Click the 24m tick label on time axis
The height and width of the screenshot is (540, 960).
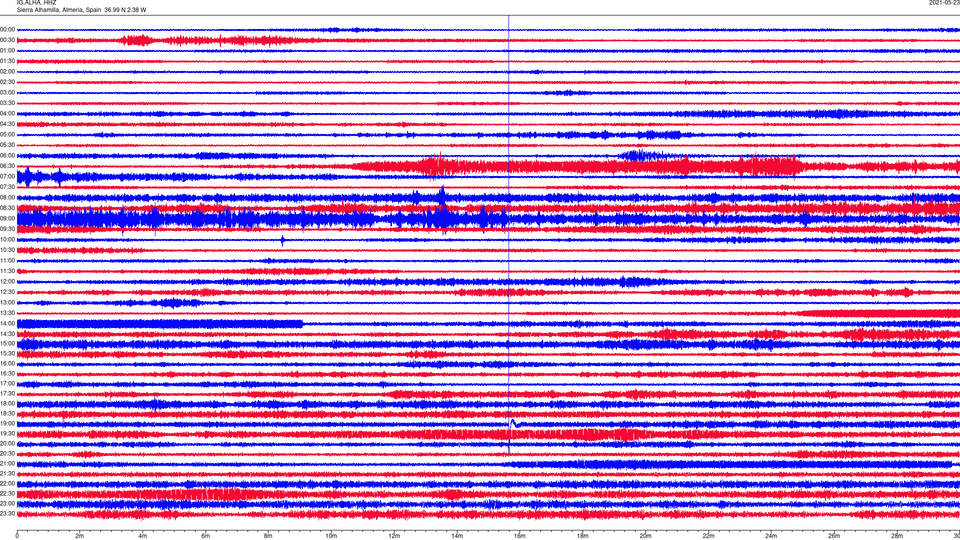(771, 536)
